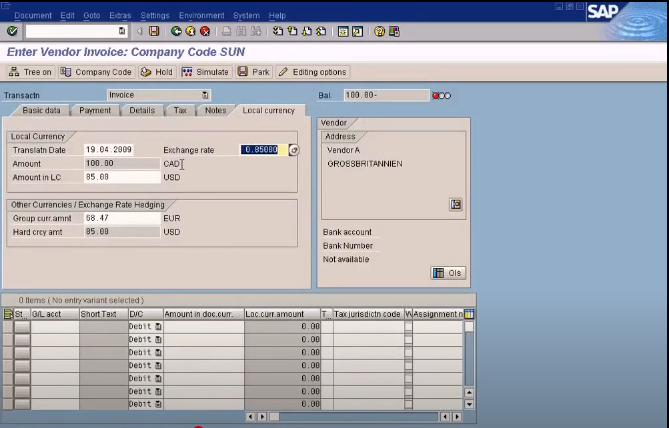
Task: Switch to the Basic data tab
Action: (x=41, y=111)
